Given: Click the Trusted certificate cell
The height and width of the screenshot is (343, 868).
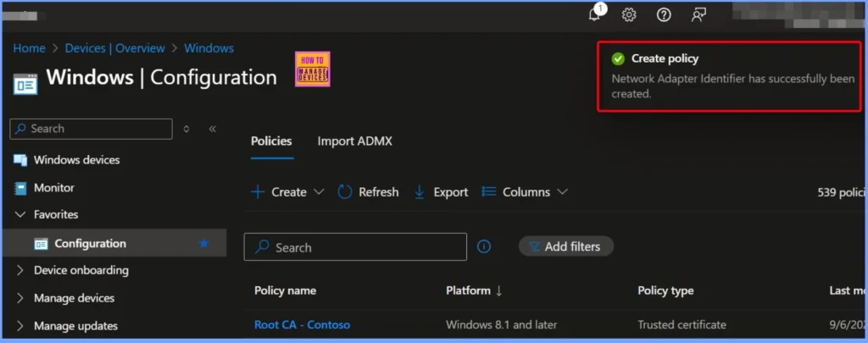Looking at the screenshot, I should [x=682, y=324].
